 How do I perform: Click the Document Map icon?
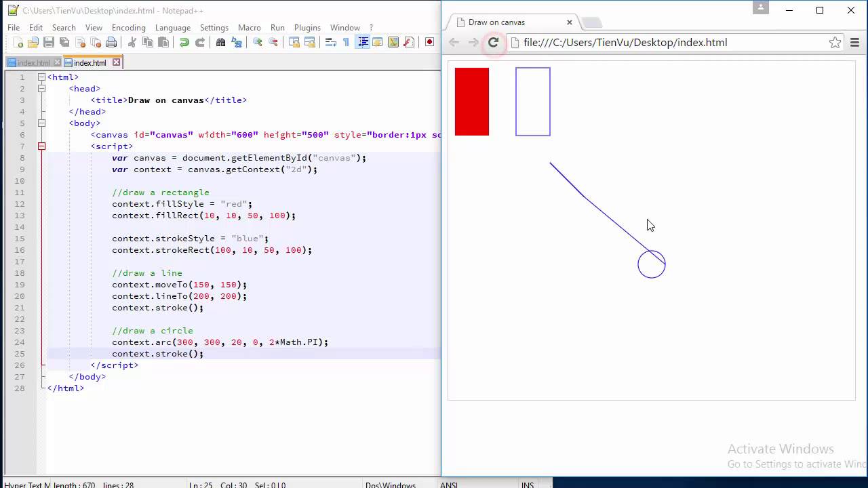click(393, 42)
